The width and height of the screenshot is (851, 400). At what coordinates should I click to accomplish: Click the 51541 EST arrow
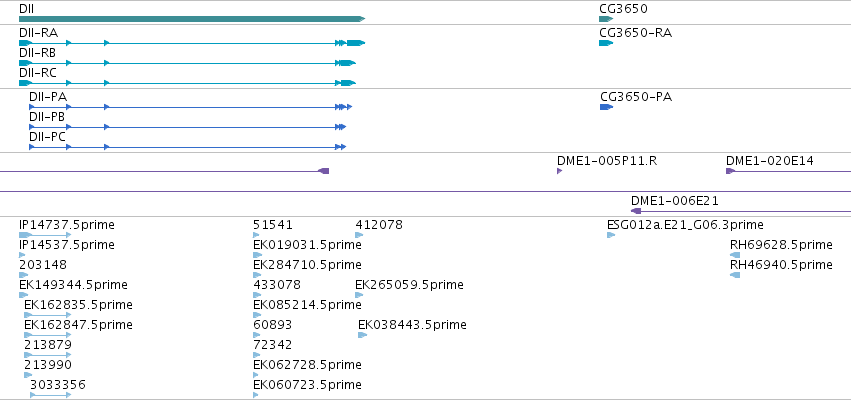[x=256, y=235]
